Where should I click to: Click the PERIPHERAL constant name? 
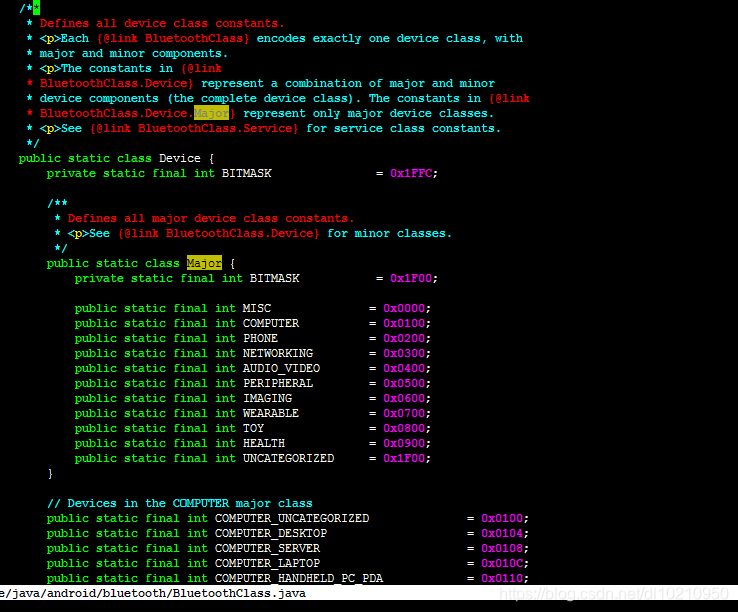pos(278,383)
